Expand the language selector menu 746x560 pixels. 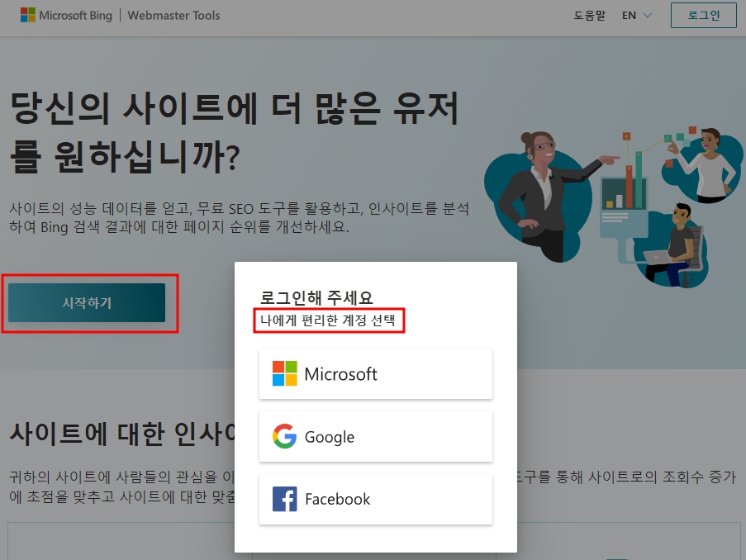[636, 15]
